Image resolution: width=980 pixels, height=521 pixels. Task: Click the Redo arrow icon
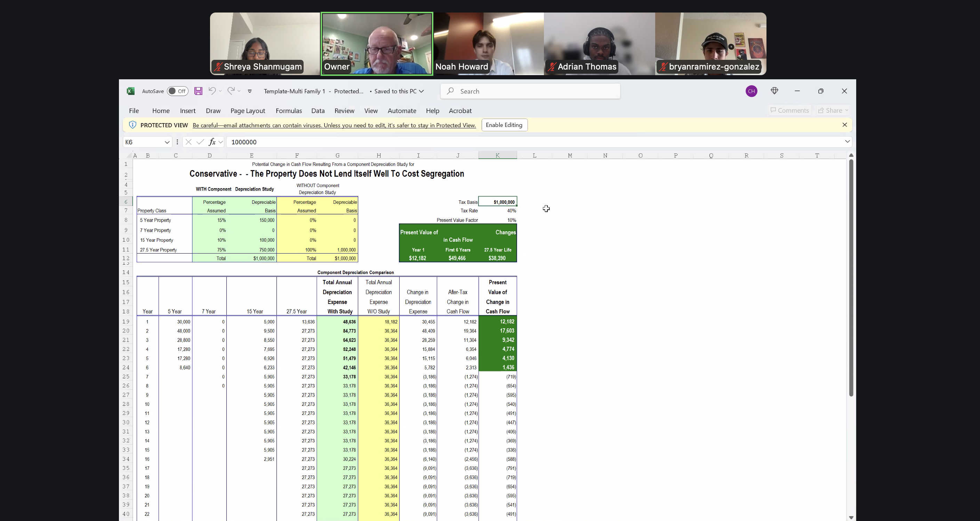coord(231,91)
